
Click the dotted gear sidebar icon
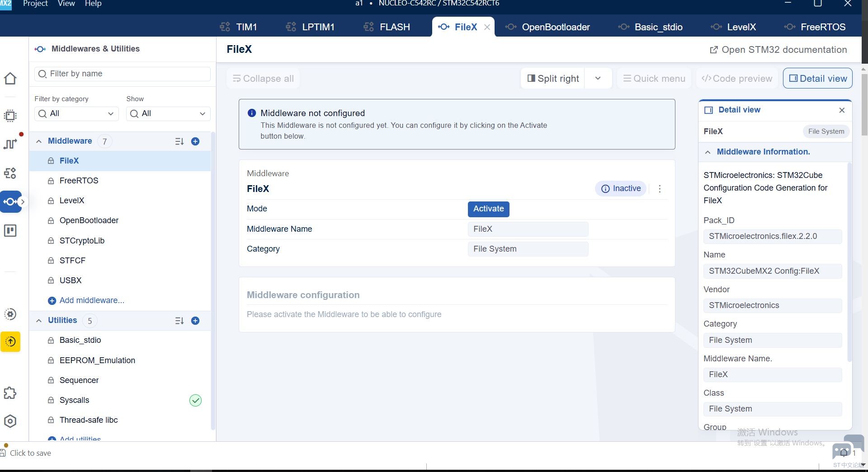[10, 314]
